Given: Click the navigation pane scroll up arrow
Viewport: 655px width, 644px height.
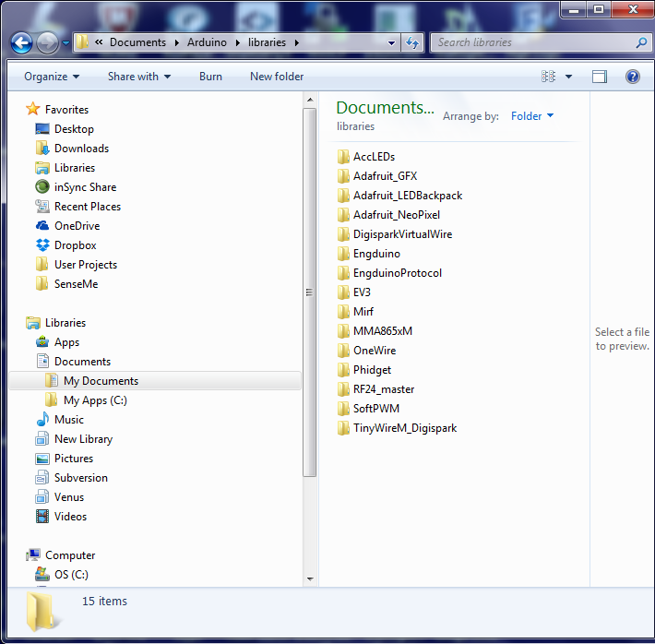Looking at the screenshot, I should (x=310, y=100).
